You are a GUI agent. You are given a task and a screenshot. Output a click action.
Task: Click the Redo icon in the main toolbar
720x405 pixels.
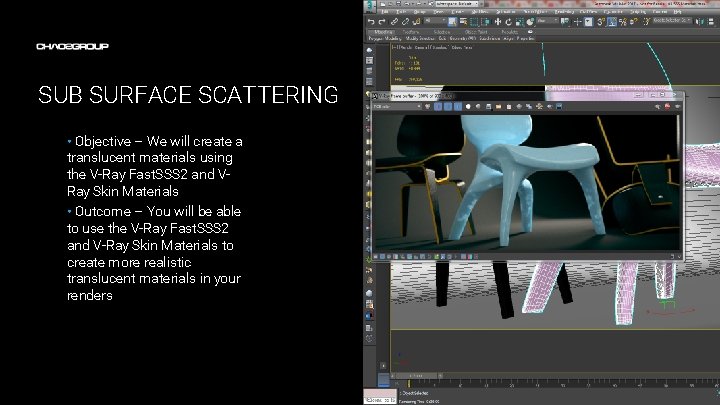pyautogui.click(x=382, y=22)
